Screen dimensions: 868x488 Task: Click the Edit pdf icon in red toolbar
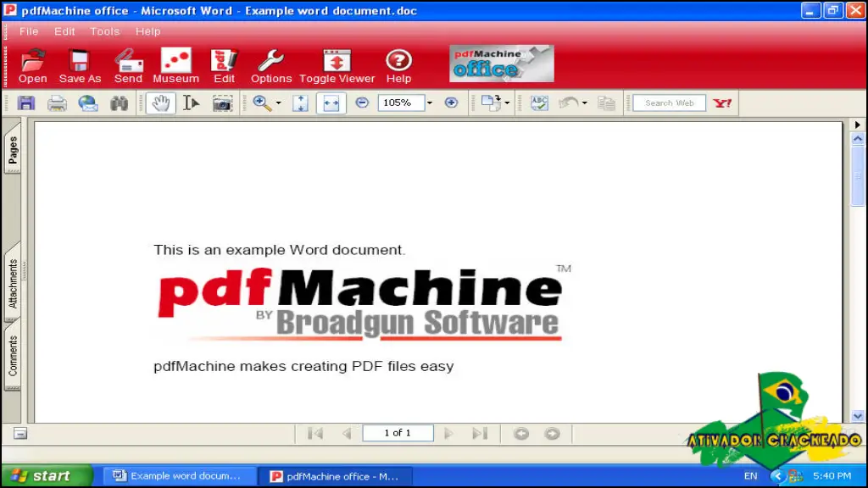click(224, 66)
